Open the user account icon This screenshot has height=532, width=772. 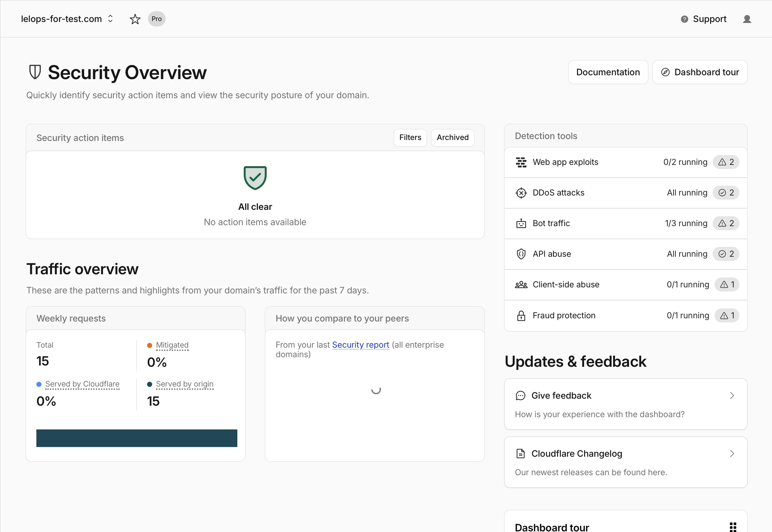click(747, 19)
